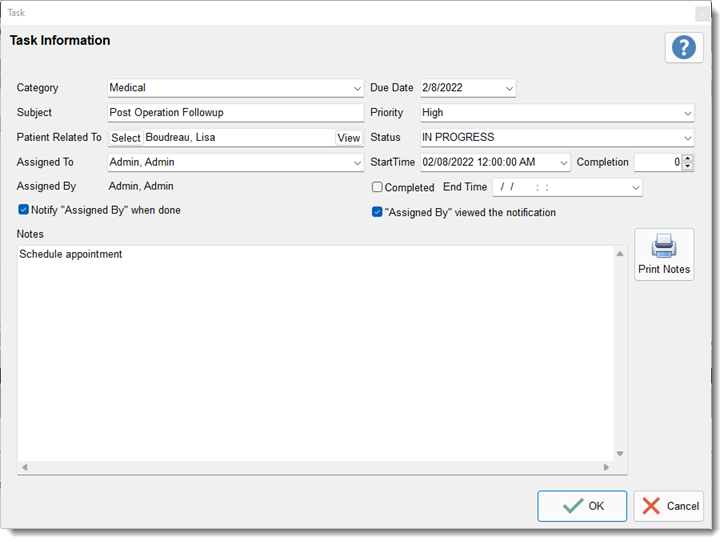Click the Print Notes printer button
727x544 pixels.
664,254
